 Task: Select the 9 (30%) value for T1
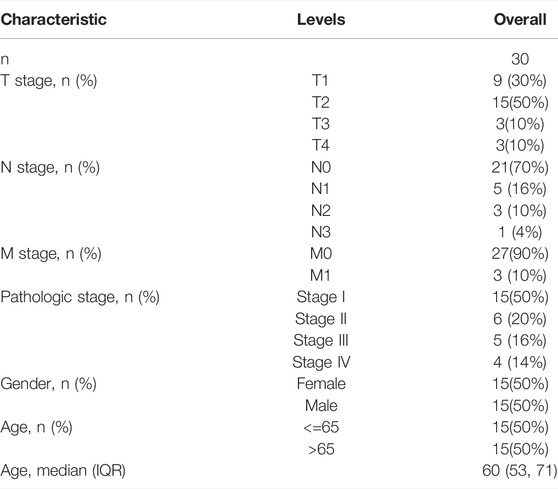[520, 81]
